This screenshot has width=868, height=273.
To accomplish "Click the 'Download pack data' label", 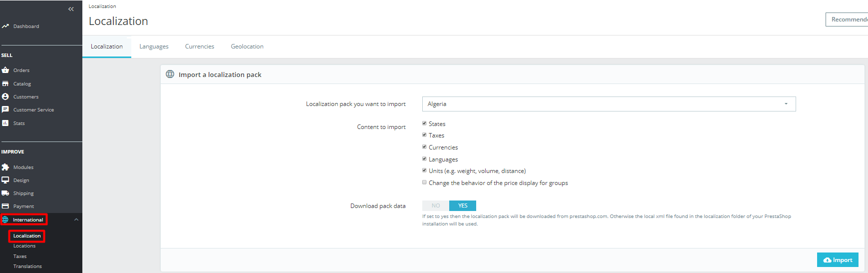I will pyautogui.click(x=378, y=206).
